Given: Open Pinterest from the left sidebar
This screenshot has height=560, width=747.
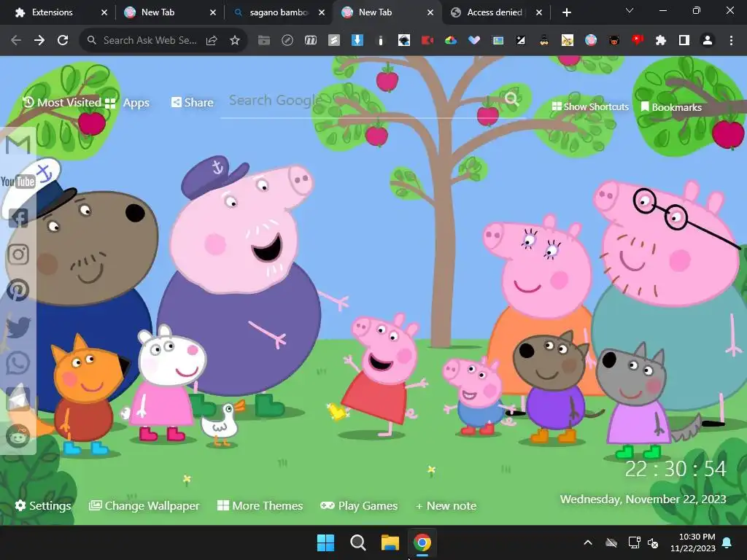Looking at the screenshot, I should [x=18, y=290].
